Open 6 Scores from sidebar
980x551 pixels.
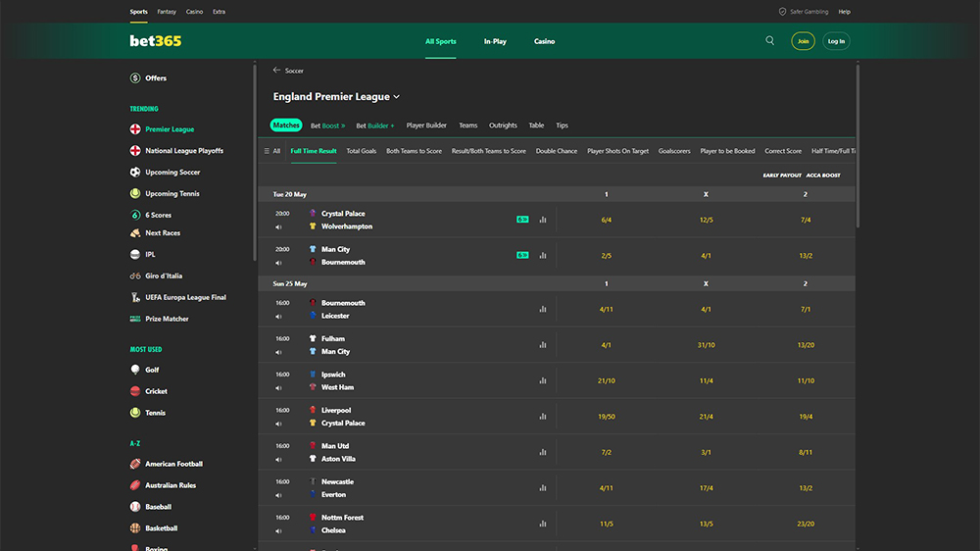(158, 215)
